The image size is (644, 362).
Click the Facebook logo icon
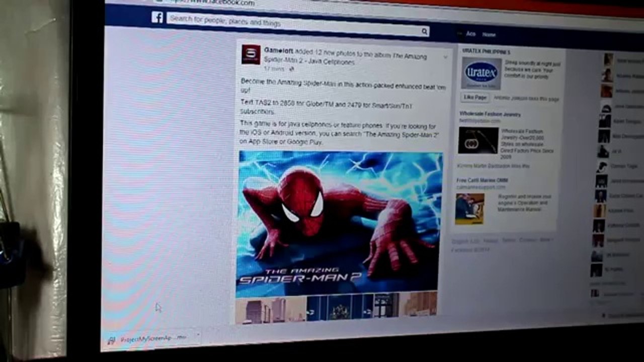[x=157, y=18]
